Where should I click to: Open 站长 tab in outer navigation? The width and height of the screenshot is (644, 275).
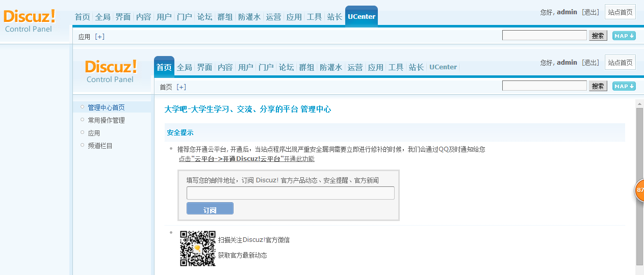point(334,17)
